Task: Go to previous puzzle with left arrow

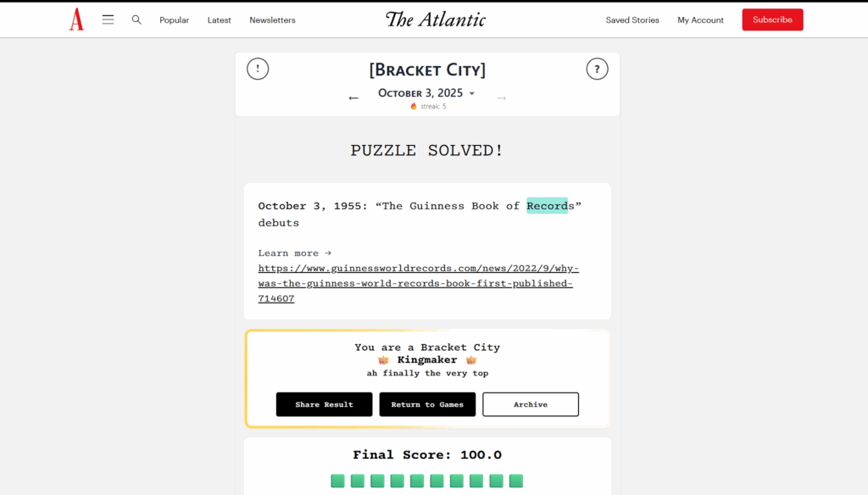Action: click(x=353, y=97)
